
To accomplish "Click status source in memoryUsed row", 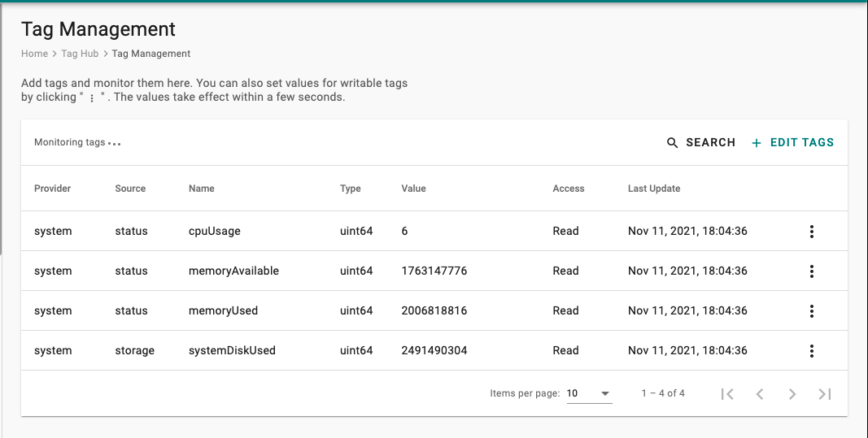I will point(131,310).
